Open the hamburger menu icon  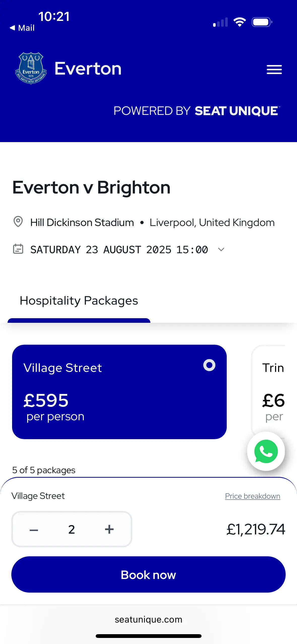click(274, 70)
